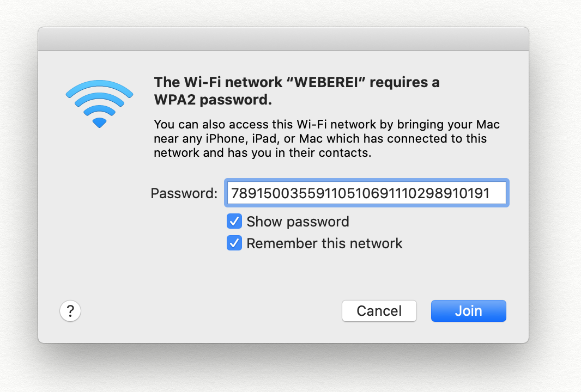The height and width of the screenshot is (392, 581).
Task: Click the "Show password" label text
Action: coord(298,222)
